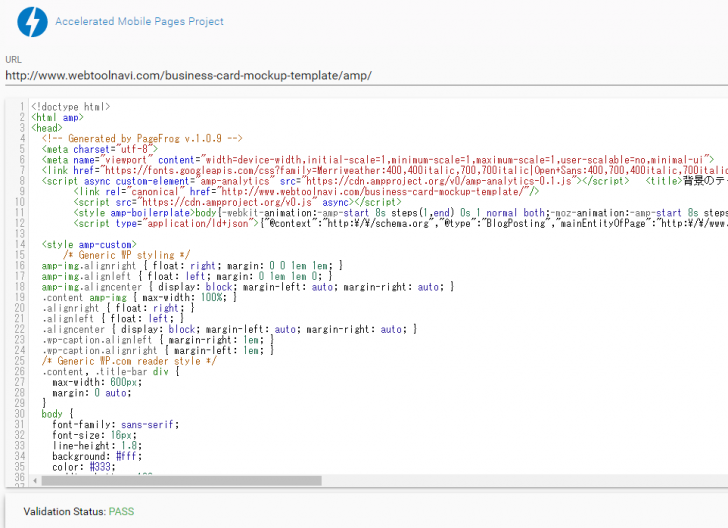The image size is (728, 528).
Task: Click the 'Generic WP.com reader style' comment
Action: (129, 361)
